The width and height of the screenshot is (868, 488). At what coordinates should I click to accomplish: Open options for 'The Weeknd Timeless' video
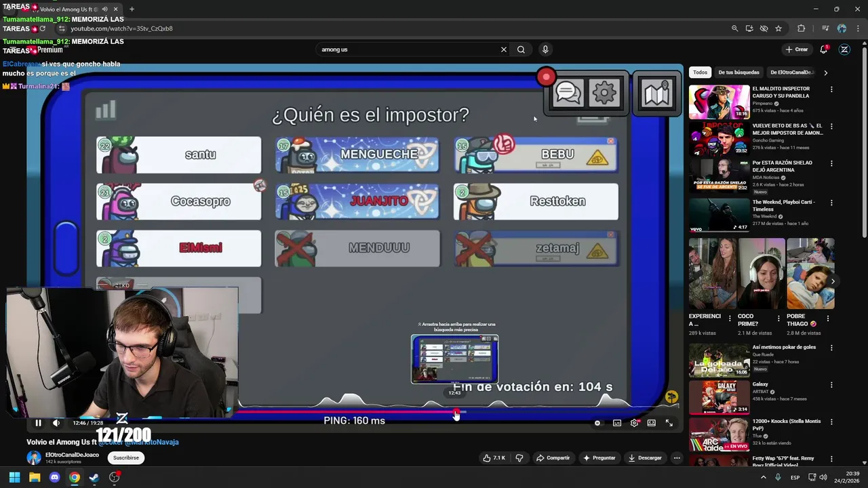(x=831, y=203)
